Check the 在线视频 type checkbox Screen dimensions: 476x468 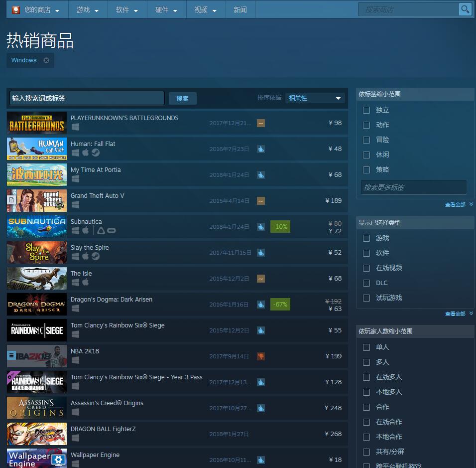click(366, 268)
